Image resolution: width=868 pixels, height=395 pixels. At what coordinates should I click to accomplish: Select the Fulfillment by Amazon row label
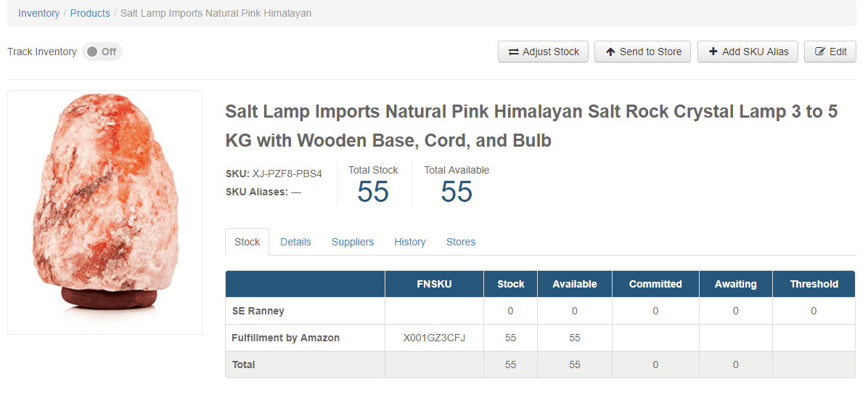pyautogui.click(x=285, y=338)
